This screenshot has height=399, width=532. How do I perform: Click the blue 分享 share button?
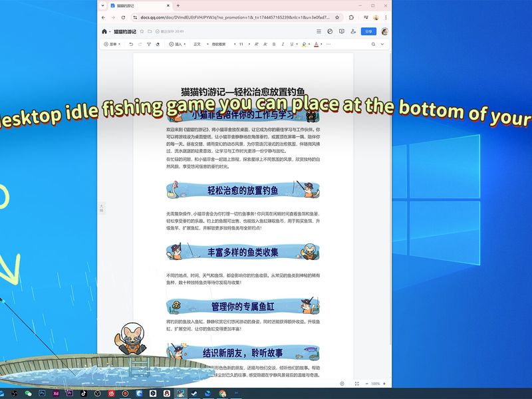click(368, 31)
